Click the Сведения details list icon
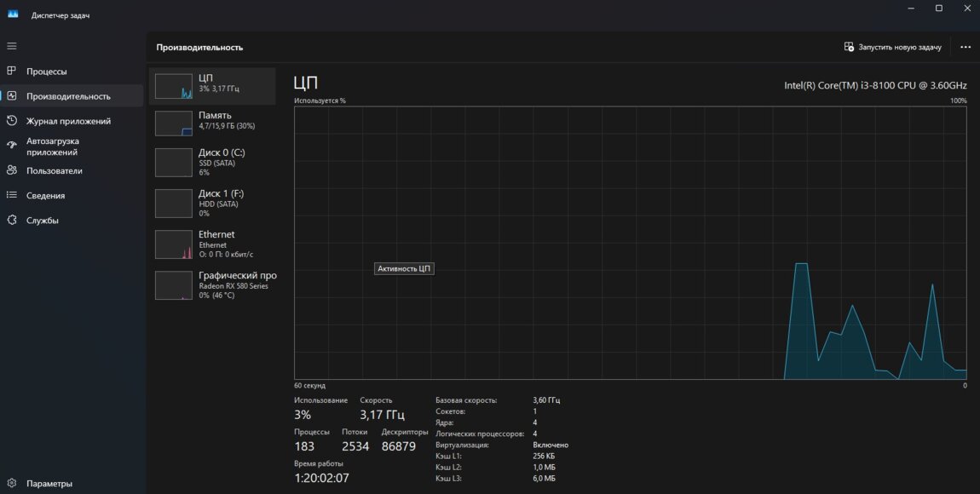 coord(12,195)
